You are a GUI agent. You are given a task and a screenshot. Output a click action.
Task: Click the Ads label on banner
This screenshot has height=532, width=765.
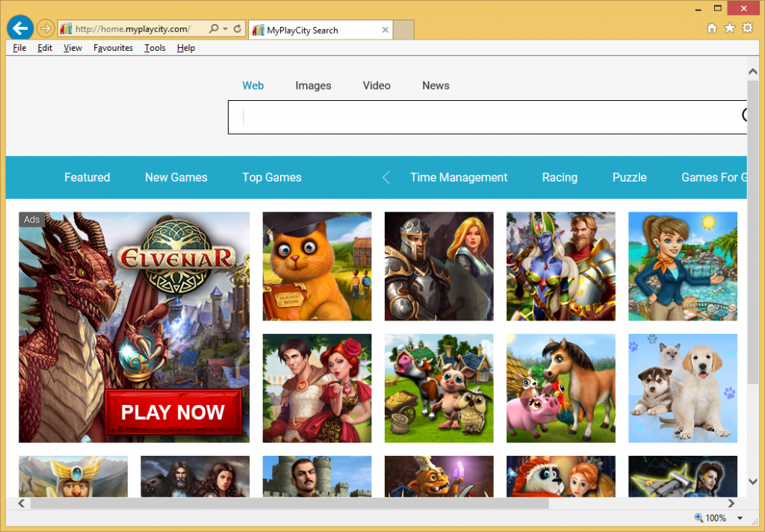(x=31, y=219)
